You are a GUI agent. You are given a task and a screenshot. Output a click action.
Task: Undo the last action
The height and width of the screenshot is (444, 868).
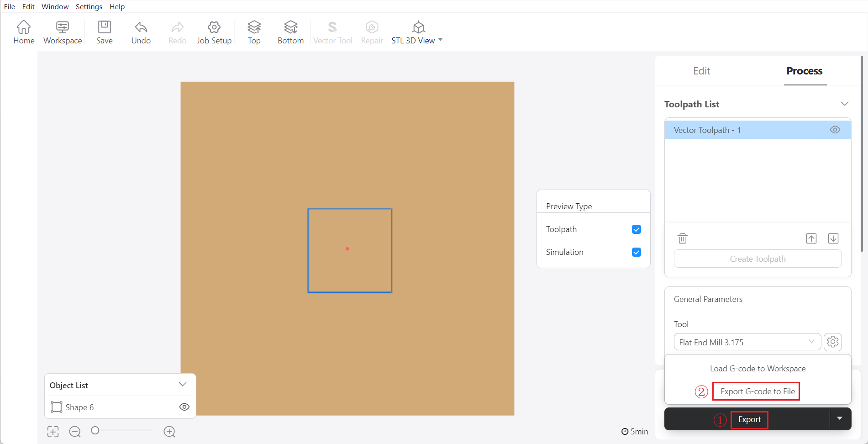tap(141, 31)
